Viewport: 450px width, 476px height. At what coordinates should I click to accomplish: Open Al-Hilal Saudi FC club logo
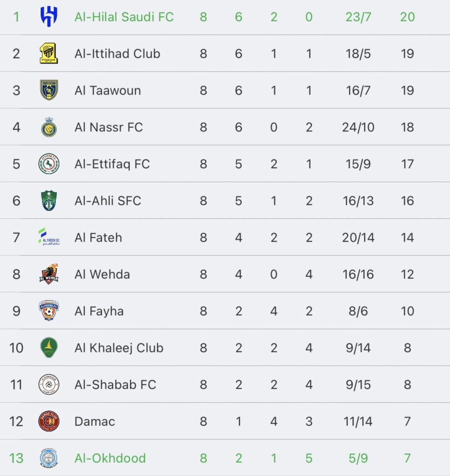click(x=48, y=17)
